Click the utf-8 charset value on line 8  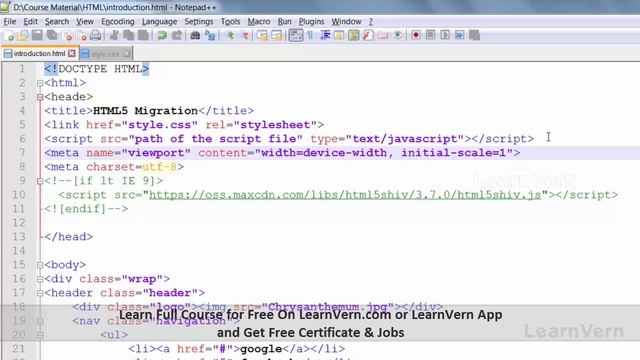pos(160,167)
